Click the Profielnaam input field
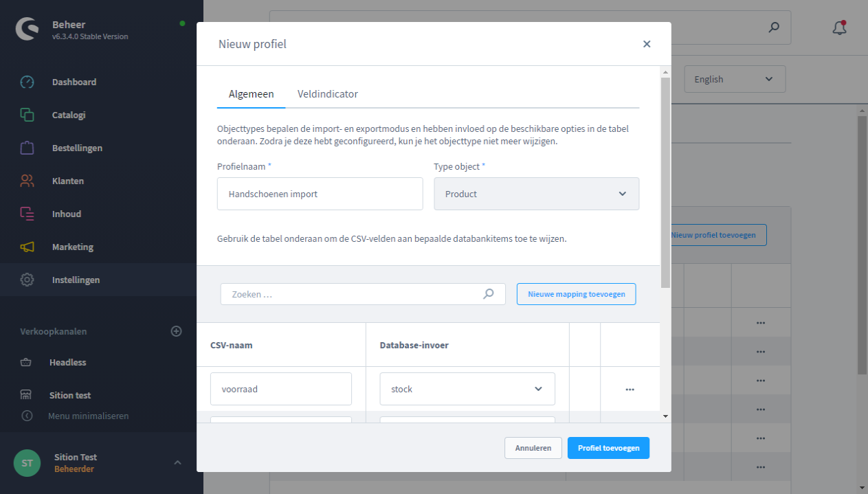 coord(320,194)
